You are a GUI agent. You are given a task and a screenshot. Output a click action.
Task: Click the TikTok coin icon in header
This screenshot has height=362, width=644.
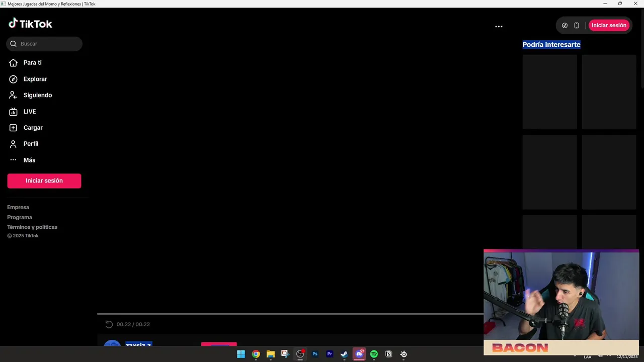[565, 25]
